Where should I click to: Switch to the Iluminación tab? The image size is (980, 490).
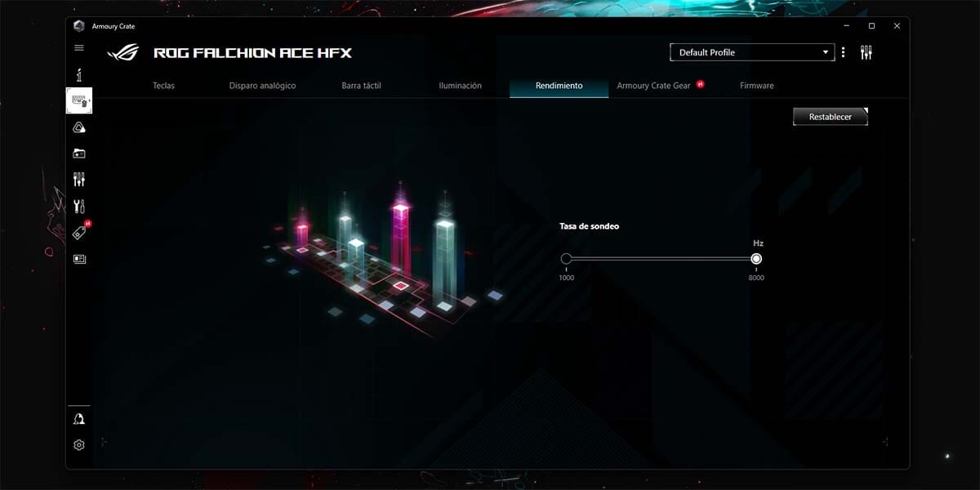(x=460, y=86)
